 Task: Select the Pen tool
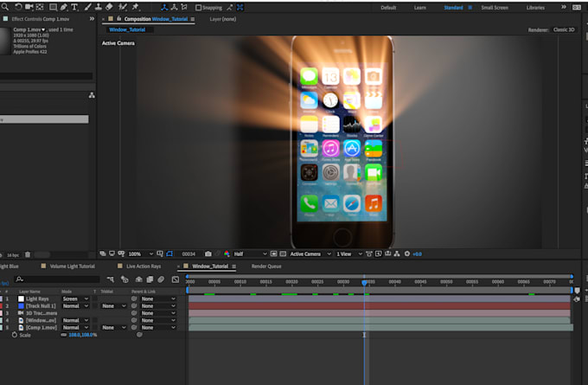tap(64, 7)
